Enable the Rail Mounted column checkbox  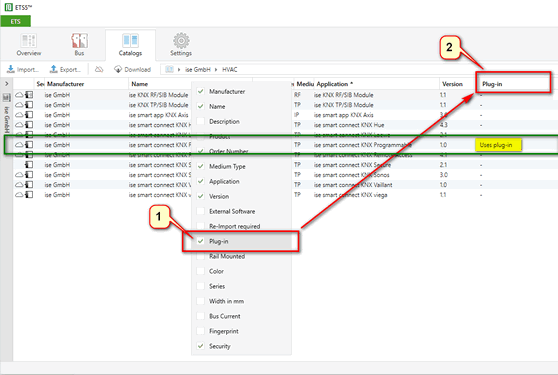[x=201, y=256]
